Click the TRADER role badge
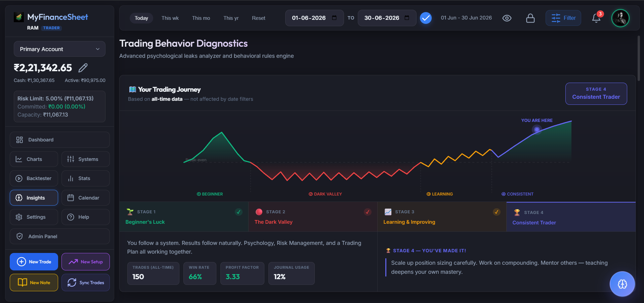Viewport: 644px width, 303px height. coord(51,28)
